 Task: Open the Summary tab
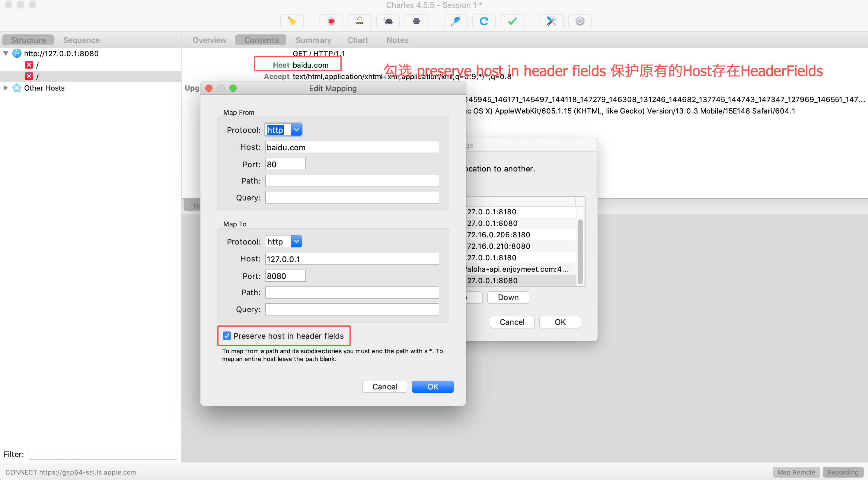point(313,40)
